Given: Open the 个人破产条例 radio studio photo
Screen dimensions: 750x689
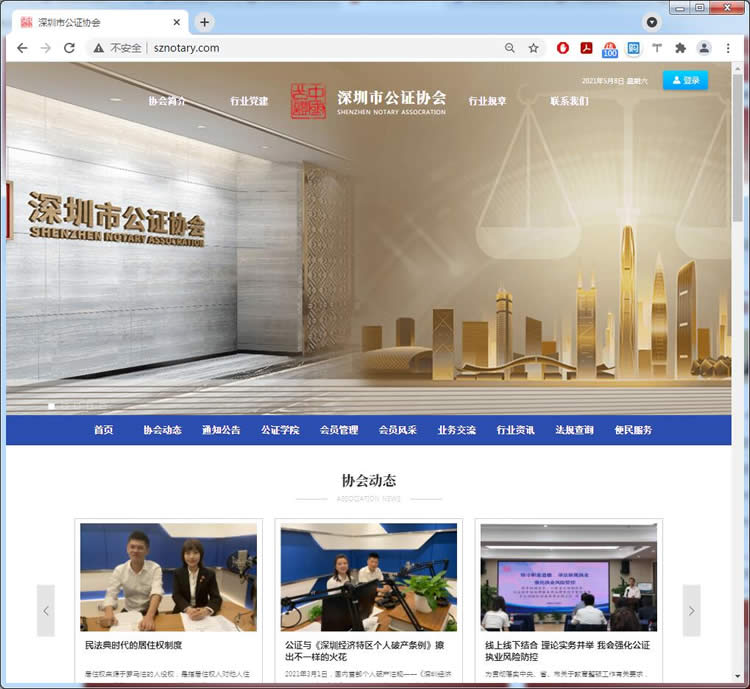Looking at the screenshot, I should pyautogui.click(x=369, y=577).
